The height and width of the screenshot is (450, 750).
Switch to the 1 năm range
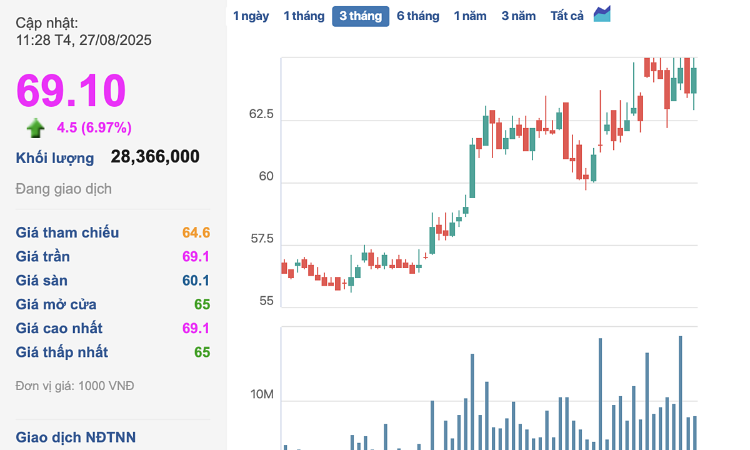click(470, 16)
